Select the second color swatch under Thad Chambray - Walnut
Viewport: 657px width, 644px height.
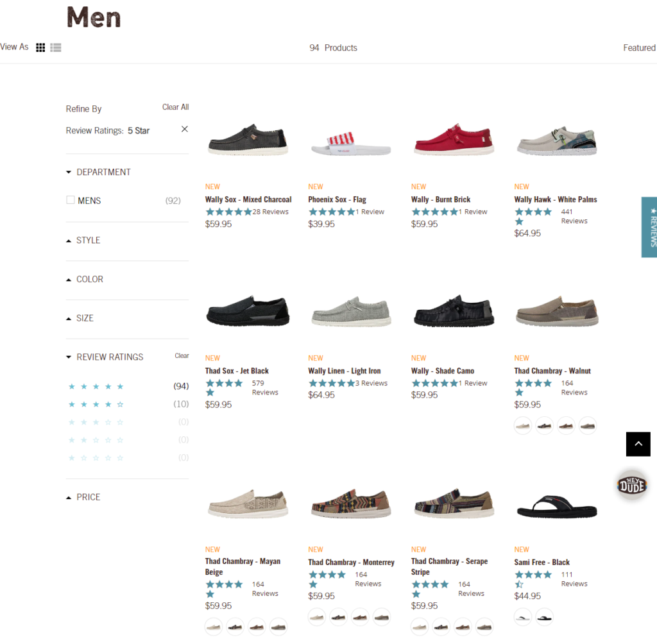(x=544, y=425)
